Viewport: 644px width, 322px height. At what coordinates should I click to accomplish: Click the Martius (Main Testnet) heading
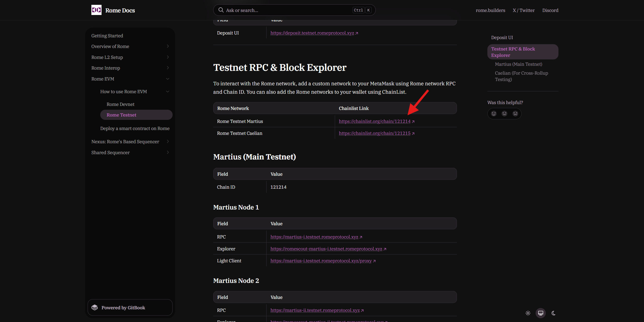[255, 157]
